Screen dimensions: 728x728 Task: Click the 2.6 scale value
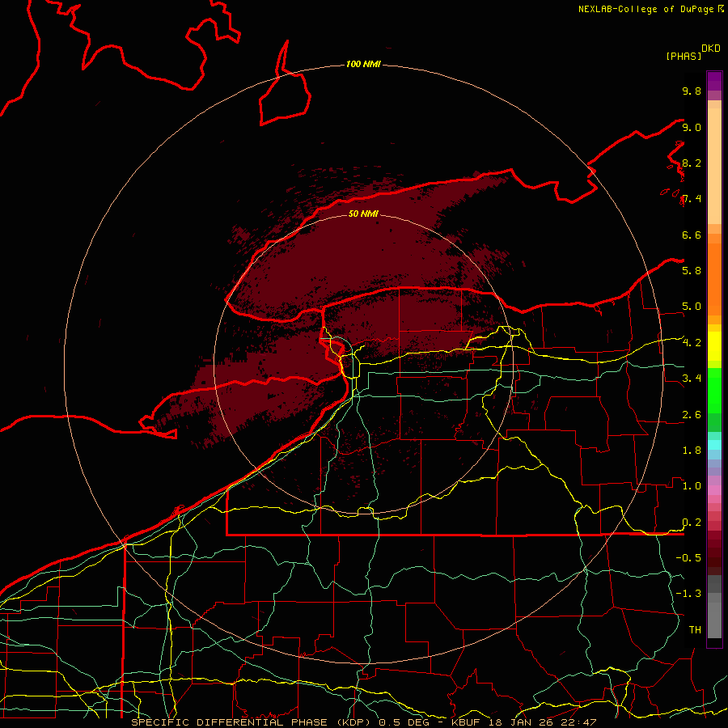pos(692,414)
